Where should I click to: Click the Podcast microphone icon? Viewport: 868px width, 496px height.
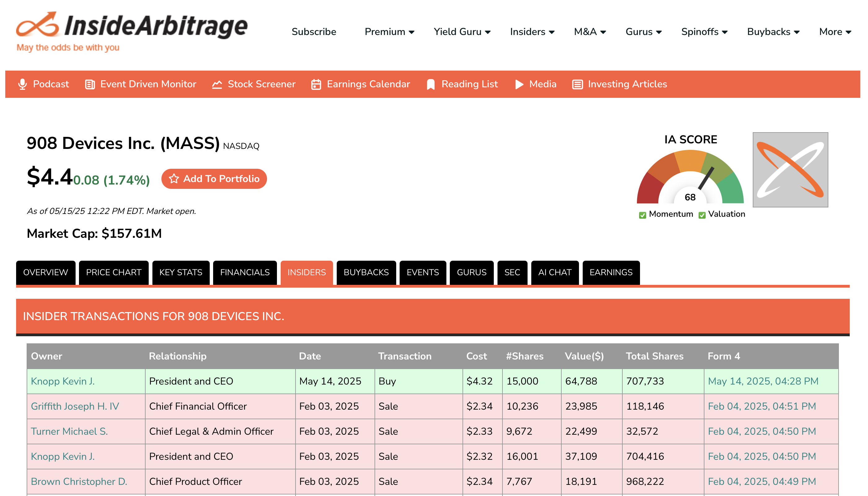[23, 84]
